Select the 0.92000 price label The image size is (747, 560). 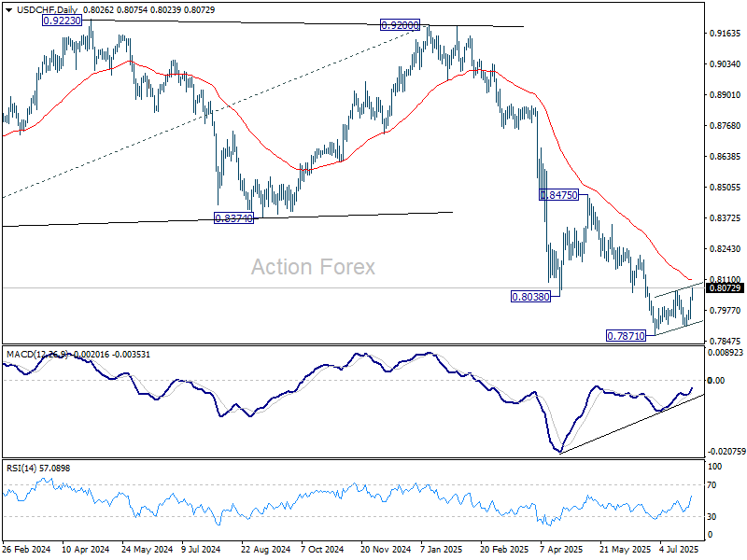[400, 26]
